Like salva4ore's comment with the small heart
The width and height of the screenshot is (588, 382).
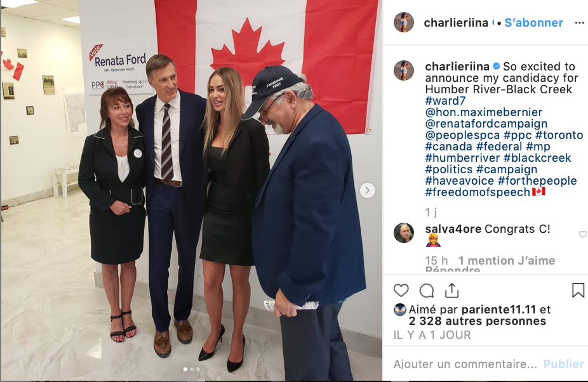pyautogui.click(x=582, y=234)
